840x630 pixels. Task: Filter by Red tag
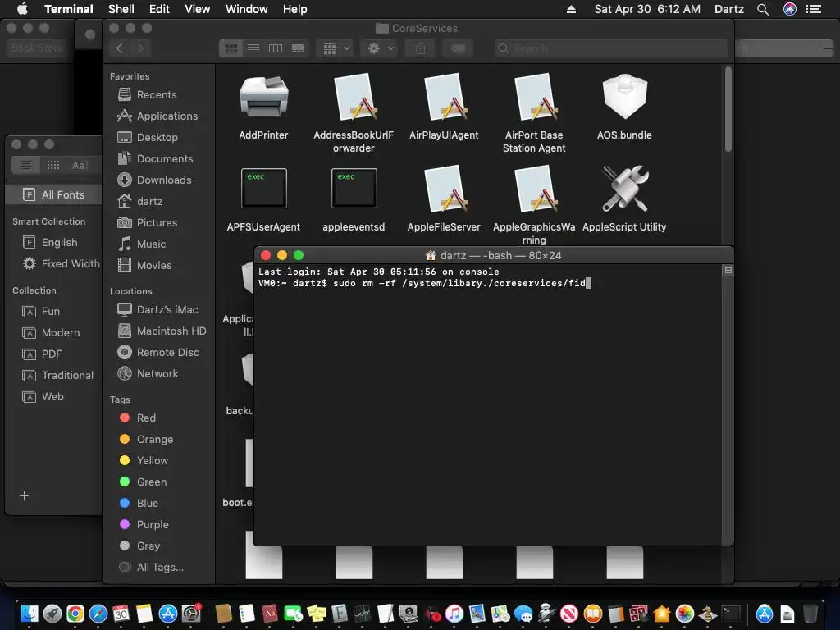(137, 418)
